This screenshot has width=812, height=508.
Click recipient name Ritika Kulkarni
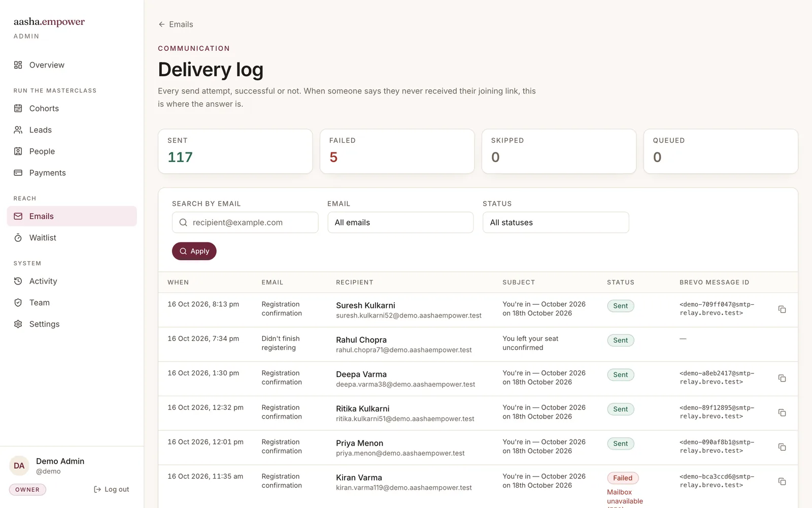(x=363, y=409)
